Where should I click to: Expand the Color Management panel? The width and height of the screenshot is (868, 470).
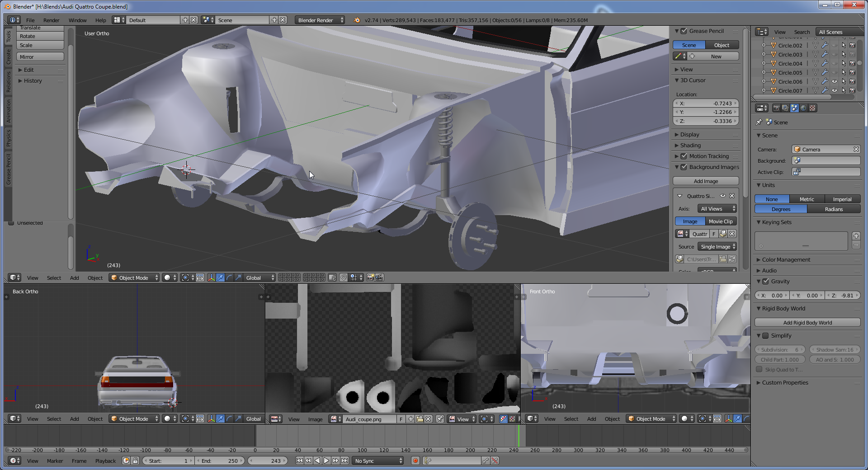pos(786,260)
